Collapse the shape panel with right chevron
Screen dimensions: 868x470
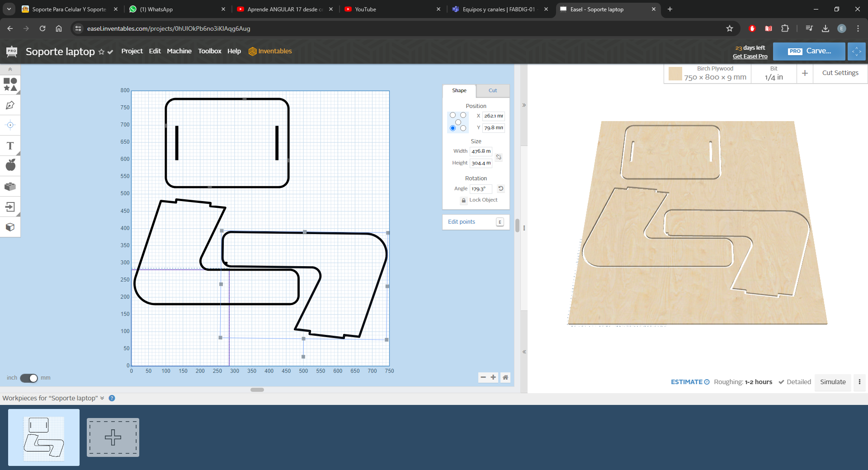(x=524, y=105)
